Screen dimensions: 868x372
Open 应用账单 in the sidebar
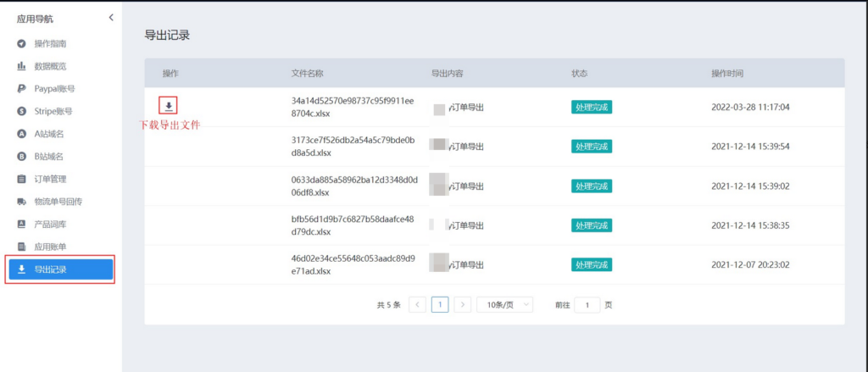(49, 247)
